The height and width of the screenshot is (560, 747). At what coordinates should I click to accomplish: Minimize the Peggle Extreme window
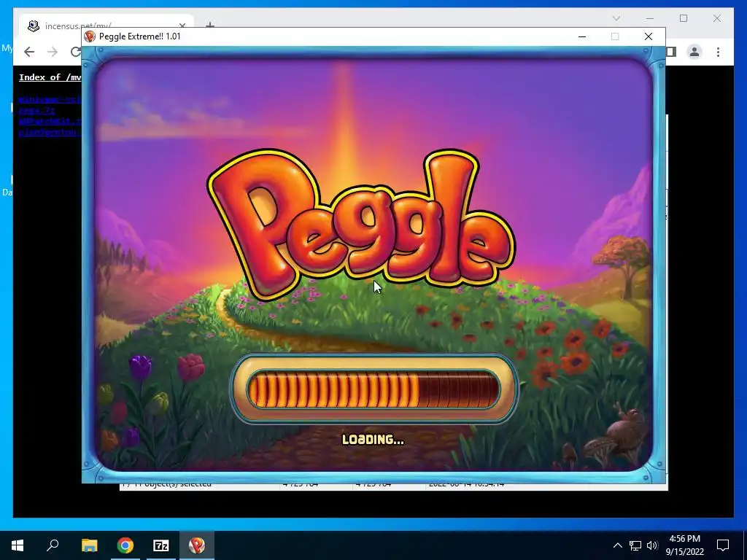click(581, 36)
